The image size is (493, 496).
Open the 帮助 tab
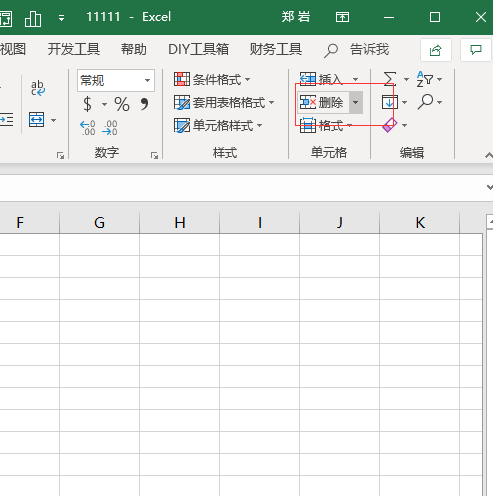134,49
